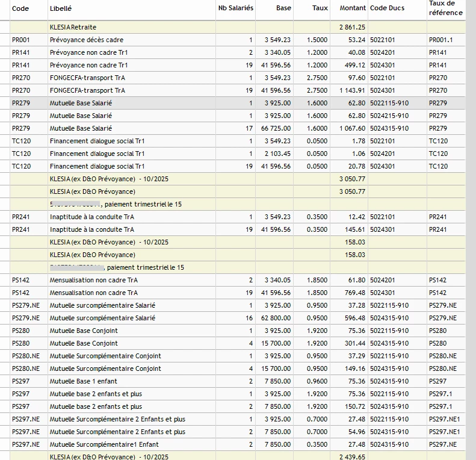Click the Nb Salariés column header
This screenshot has width=476, height=460.
click(x=235, y=8)
